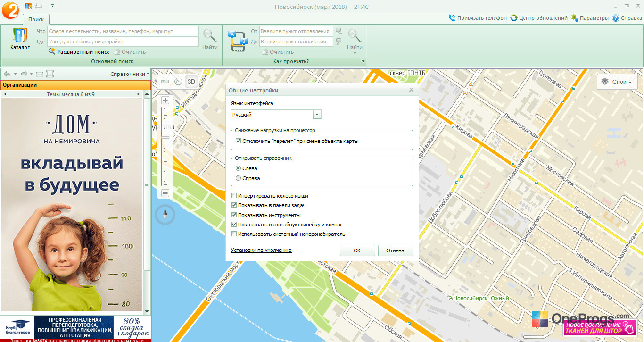Screen dimensions: 644x342
Task: Click the Где location input field
Action: 123,42
